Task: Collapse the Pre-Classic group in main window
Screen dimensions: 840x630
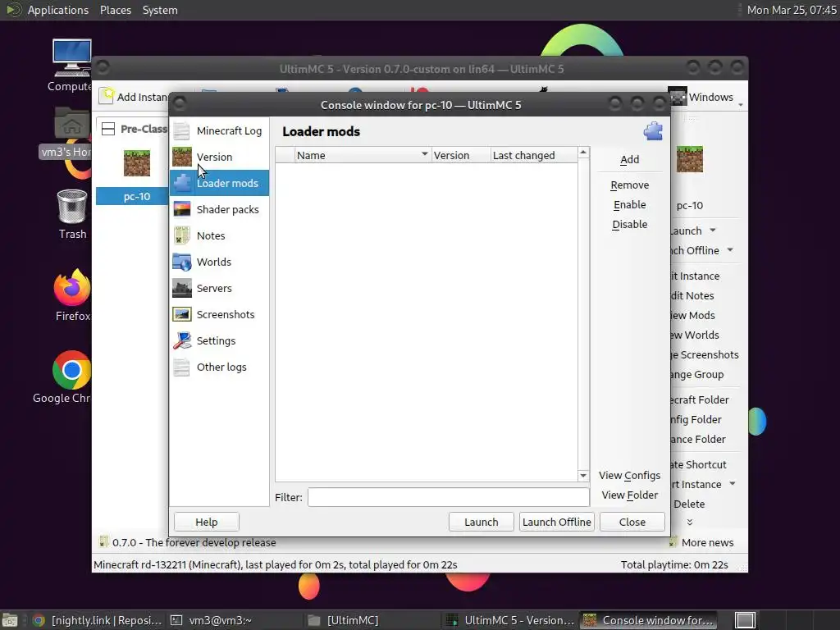Action: [108, 129]
